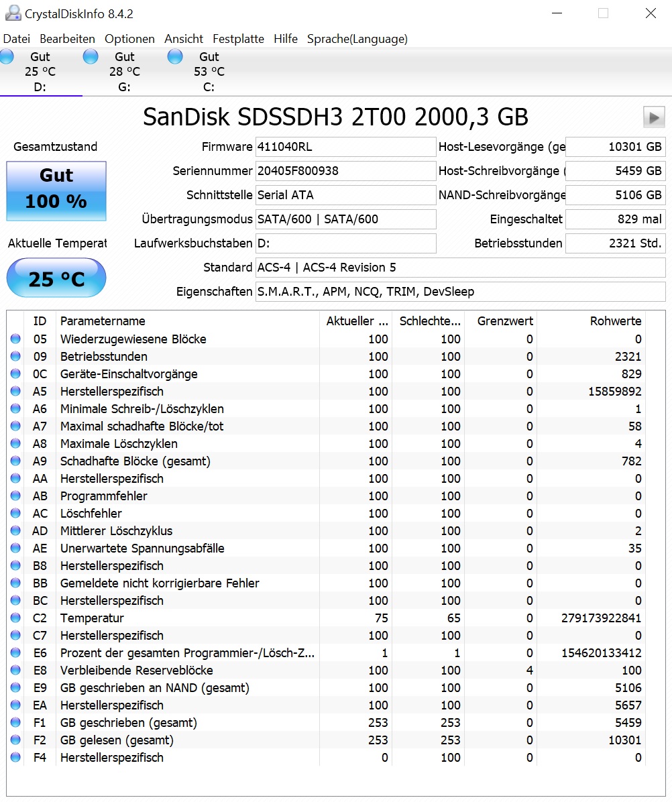This screenshot has height=802, width=672.
Task: Click the status orb of row B8
Action: coord(16,565)
